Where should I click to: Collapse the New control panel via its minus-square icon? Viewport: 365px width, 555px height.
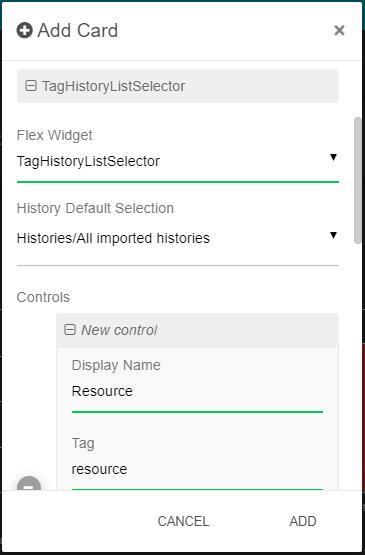pyautogui.click(x=70, y=330)
